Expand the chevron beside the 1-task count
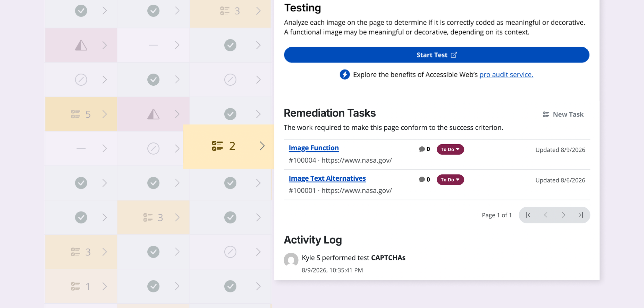Image resolution: width=644 pixels, height=308 pixels. pyautogui.click(x=104, y=286)
